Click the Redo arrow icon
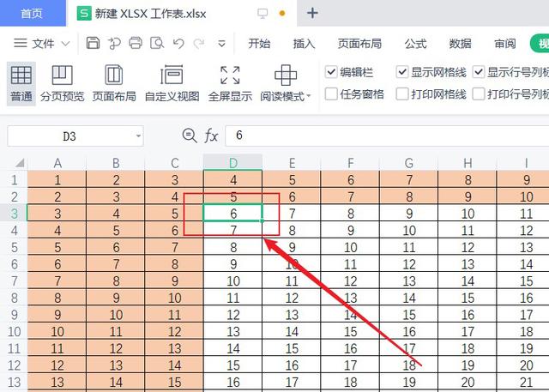The image size is (549, 392). tap(199, 44)
